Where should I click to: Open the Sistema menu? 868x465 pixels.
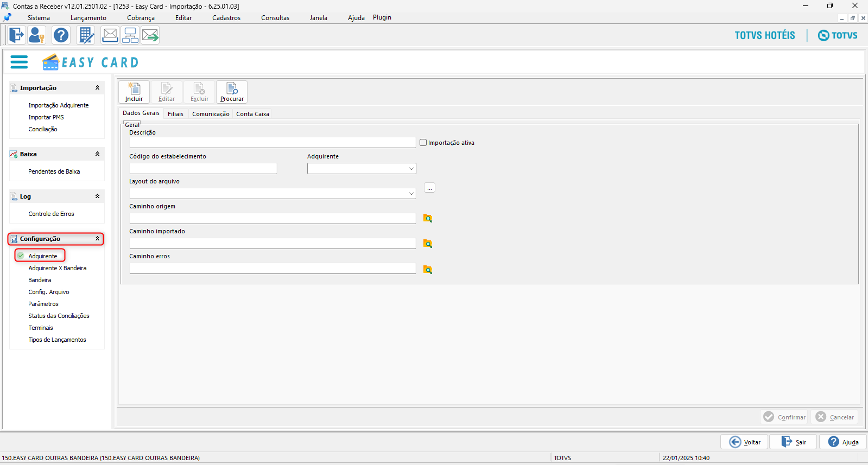point(39,18)
